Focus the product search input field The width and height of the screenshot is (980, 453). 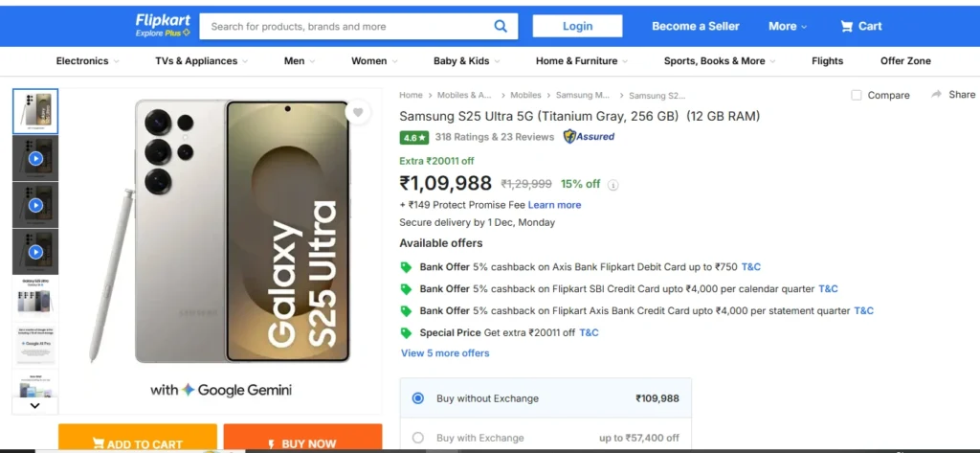(x=349, y=26)
